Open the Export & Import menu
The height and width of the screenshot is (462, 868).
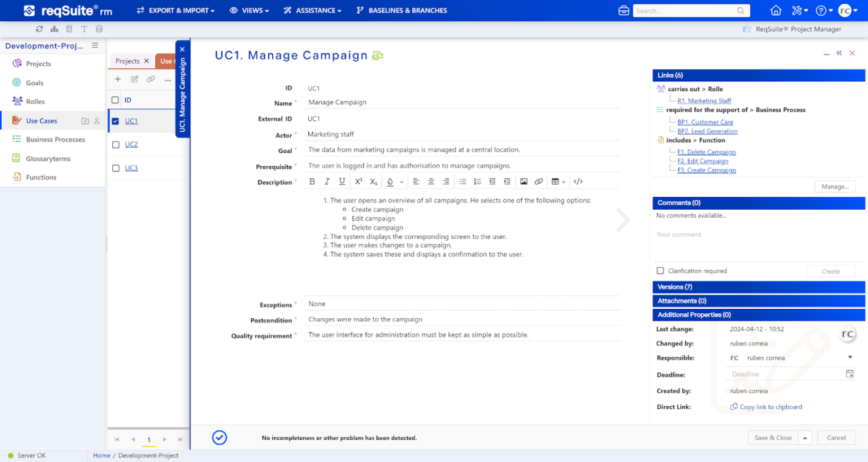click(175, 11)
